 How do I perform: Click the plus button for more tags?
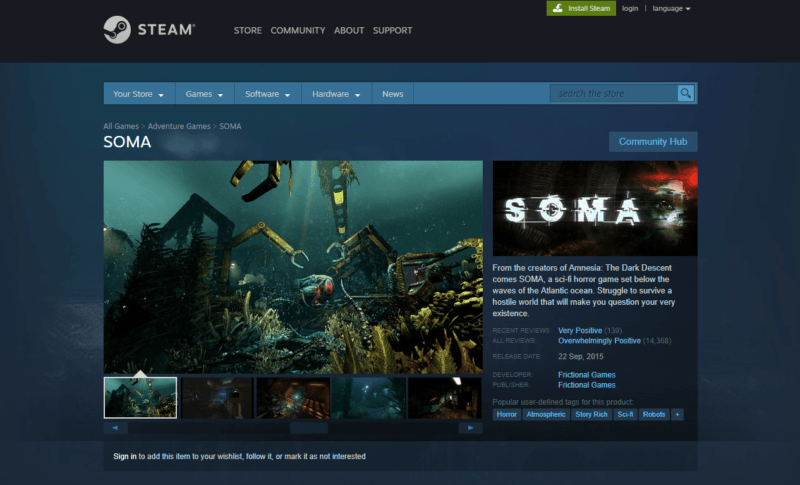[677, 415]
